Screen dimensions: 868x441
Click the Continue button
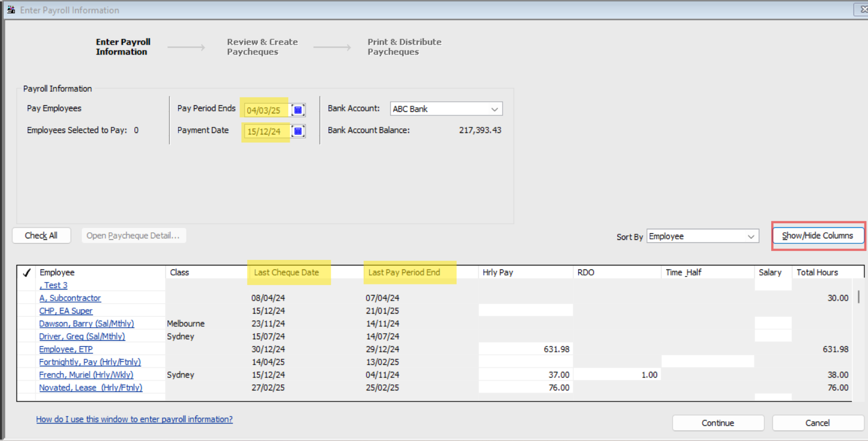tap(718, 423)
